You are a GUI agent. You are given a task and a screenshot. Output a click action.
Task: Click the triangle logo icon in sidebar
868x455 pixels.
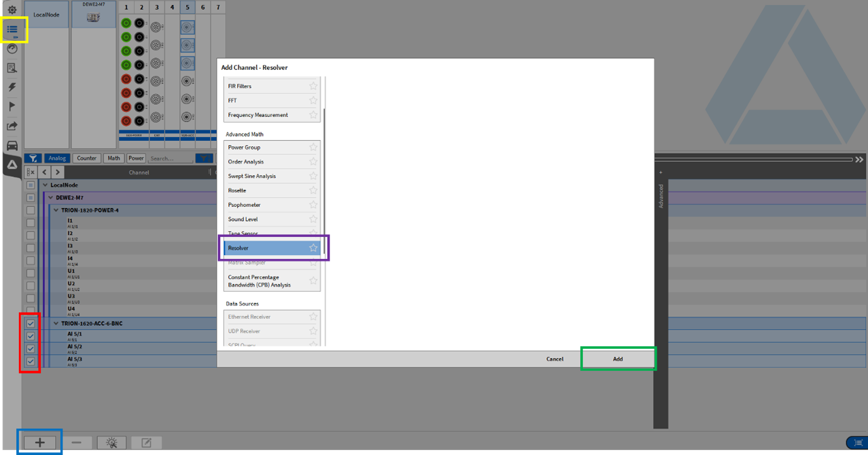pyautogui.click(x=12, y=165)
